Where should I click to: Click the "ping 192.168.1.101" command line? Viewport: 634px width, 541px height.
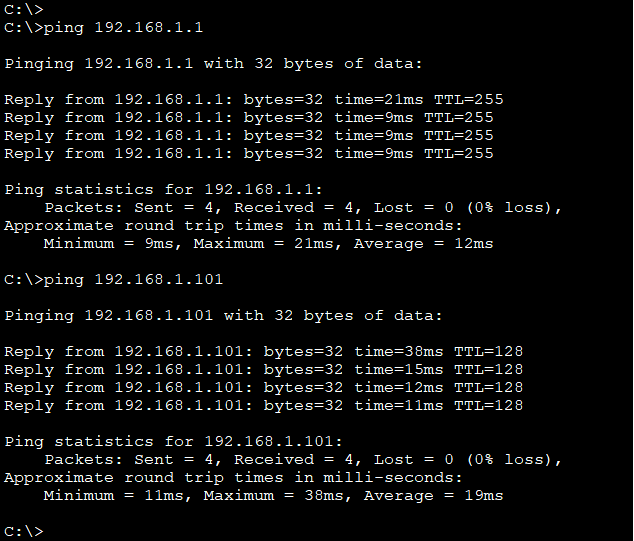[x=114, y=279]
